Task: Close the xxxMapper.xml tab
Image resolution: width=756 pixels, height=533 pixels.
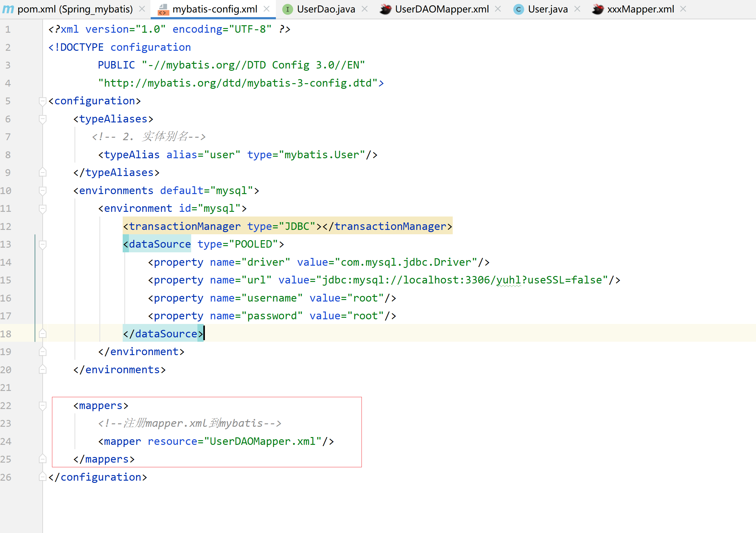Action: (683, 9)
